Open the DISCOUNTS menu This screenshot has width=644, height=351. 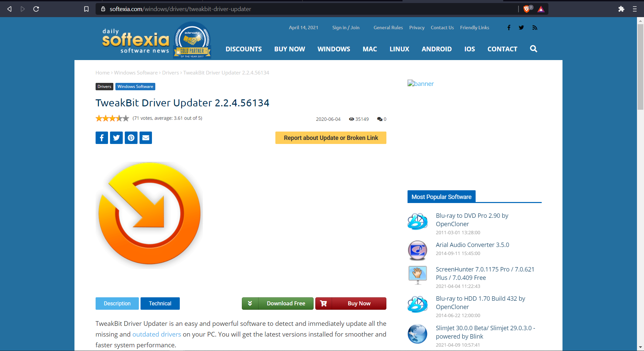point(244,49)
